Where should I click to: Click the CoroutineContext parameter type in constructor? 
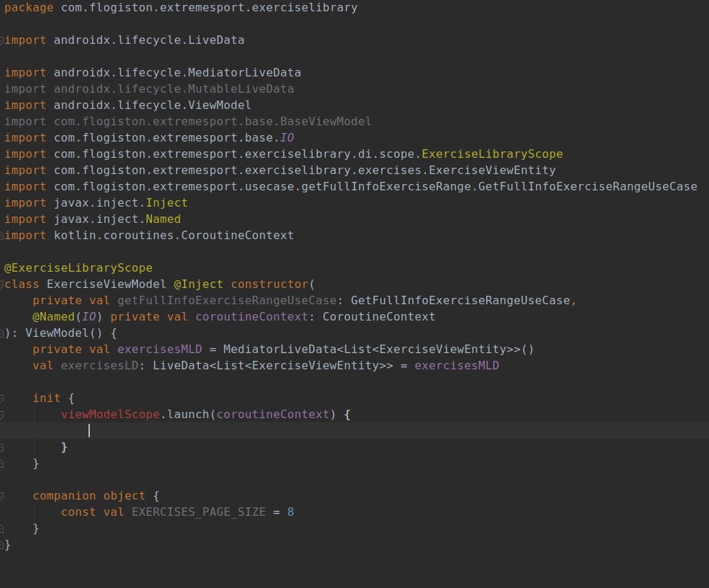pos(379,317)
